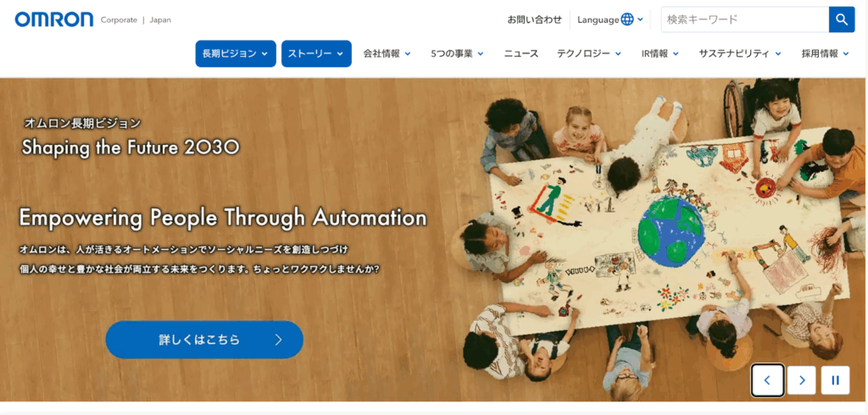Click the OMRON logo
The height and width of the screenshot is (415, 868).
click(54, 19)
